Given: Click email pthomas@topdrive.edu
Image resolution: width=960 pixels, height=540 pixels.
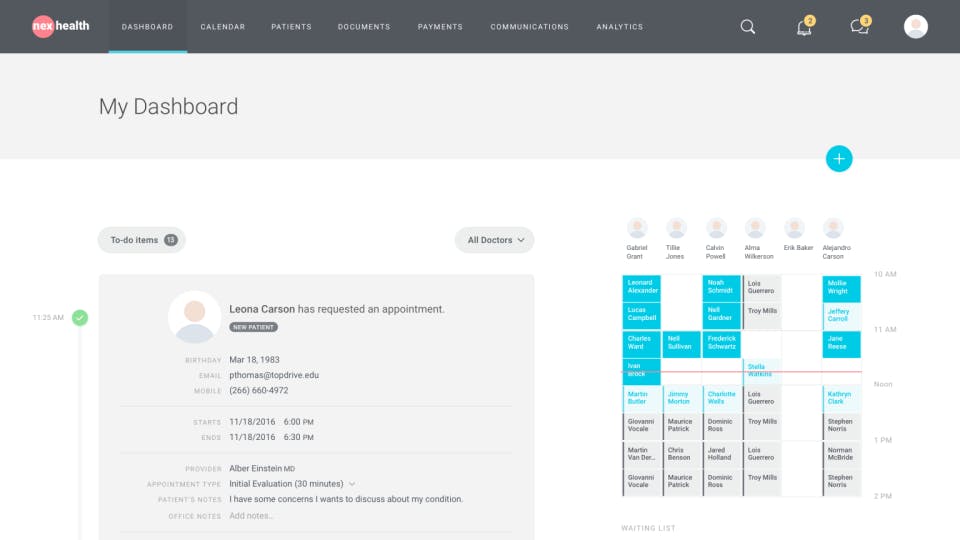Looking at the screenshot, I should point(274,375).
